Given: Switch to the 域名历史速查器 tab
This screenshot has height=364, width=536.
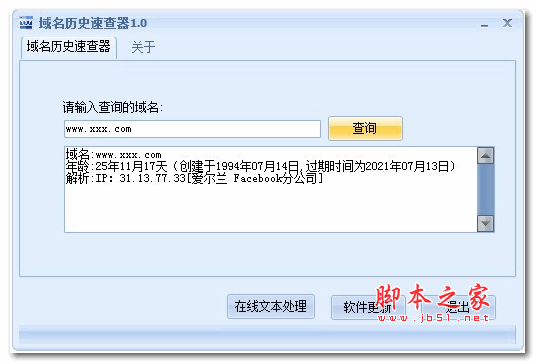Looking at the screenshot, I should (69, 47).
